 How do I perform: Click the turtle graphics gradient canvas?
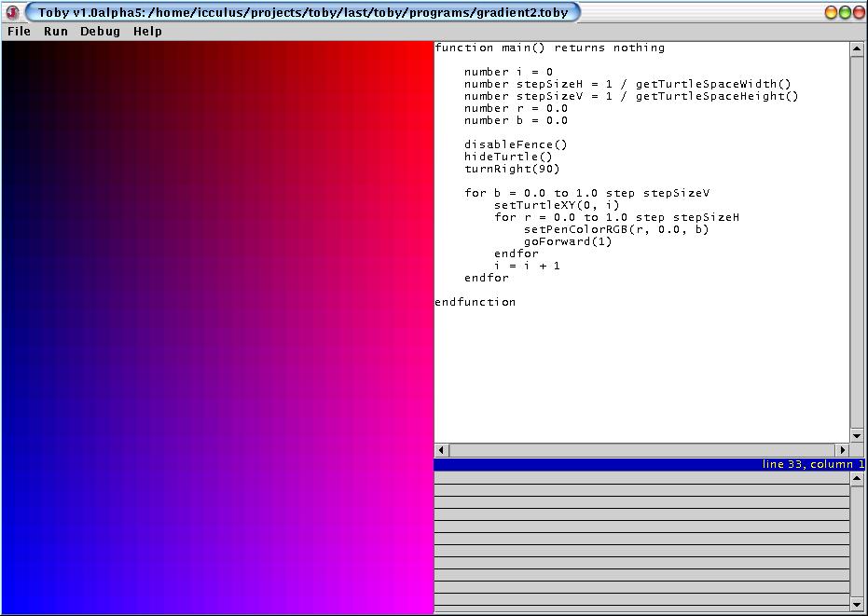tap(217, 327)
